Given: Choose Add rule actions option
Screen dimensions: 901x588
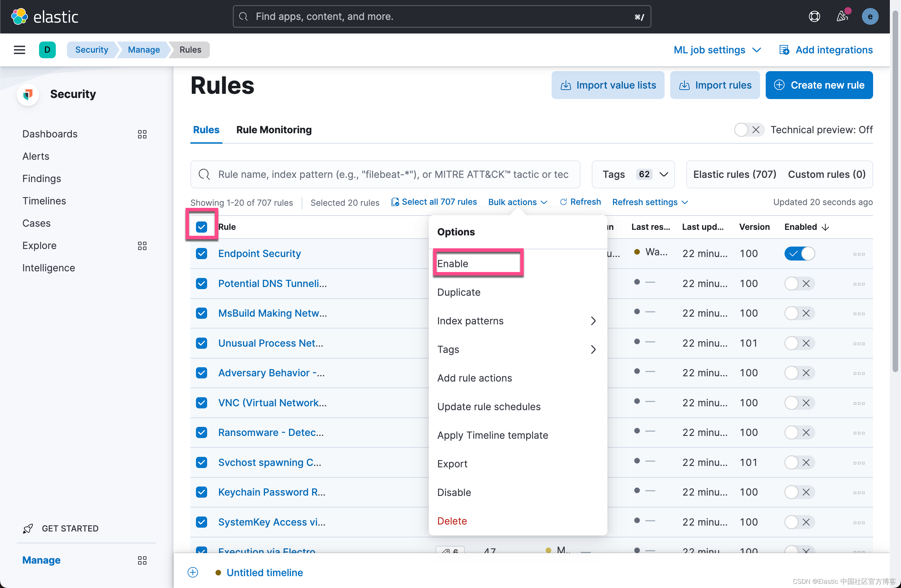Looking at the screenshot, I should click(517, 378).
